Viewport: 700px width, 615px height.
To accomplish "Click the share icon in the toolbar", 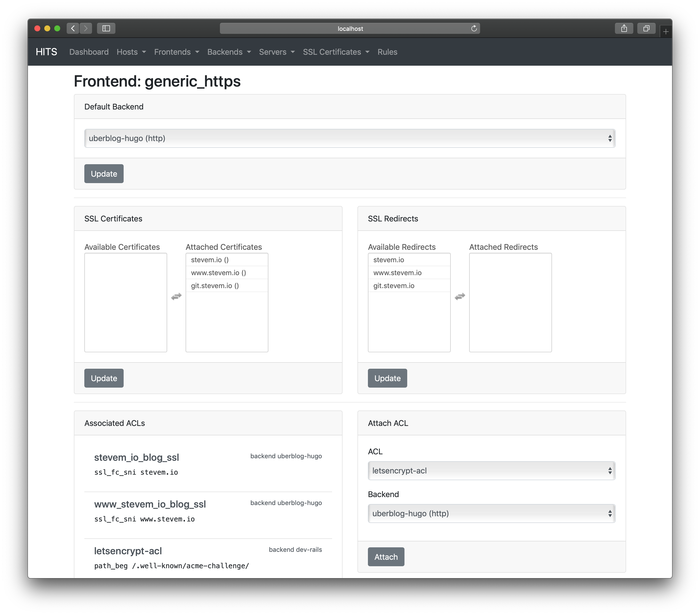I will point(624,28).
